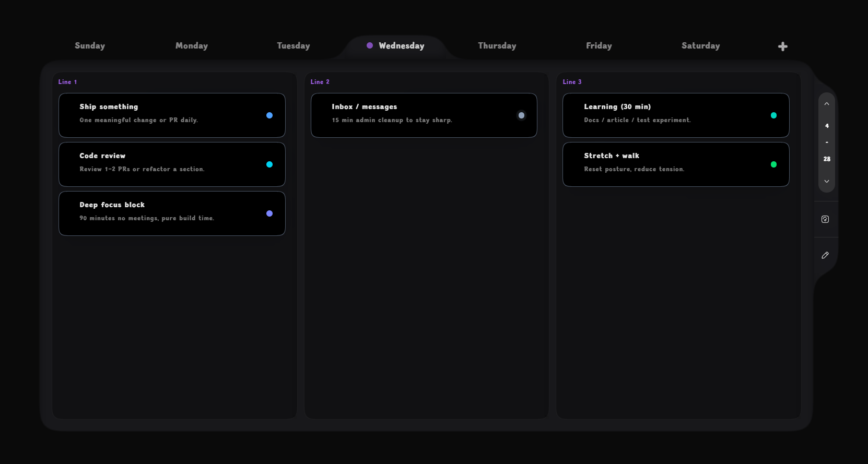Image resolution: width=868 pixels, height=464 pixels.
Task: Click 'One meaningful change or PR daily.' text
Action: click(x=139, y=120)
